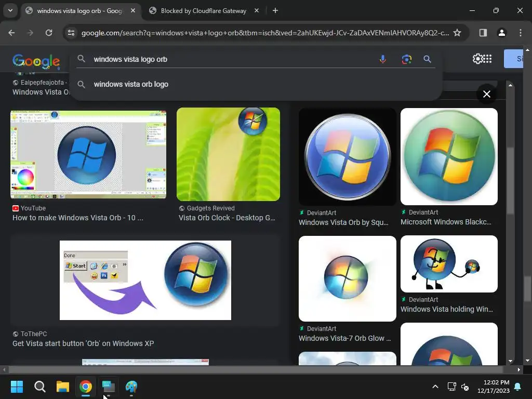Viewport: 532px width, 399px height.
Task: Click the browser back arrow
Action: pos(11,33)
